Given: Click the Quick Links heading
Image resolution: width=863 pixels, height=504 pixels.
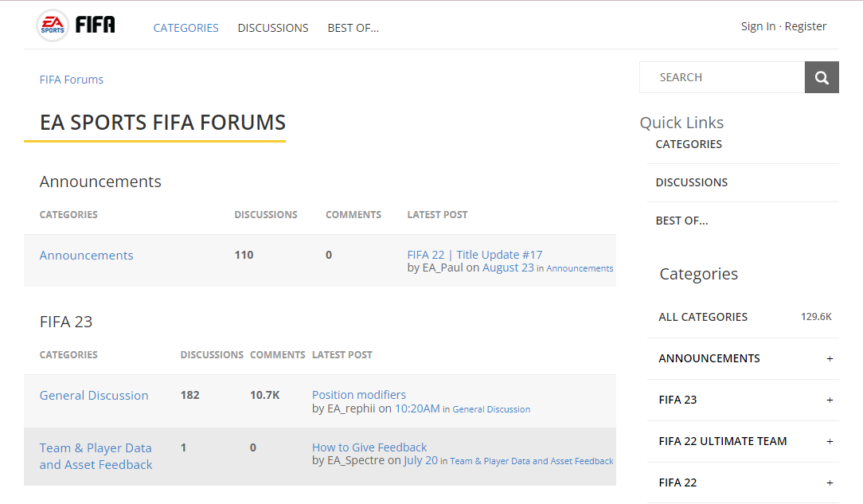Looking at the screenshot, I should tap(681, 123).
